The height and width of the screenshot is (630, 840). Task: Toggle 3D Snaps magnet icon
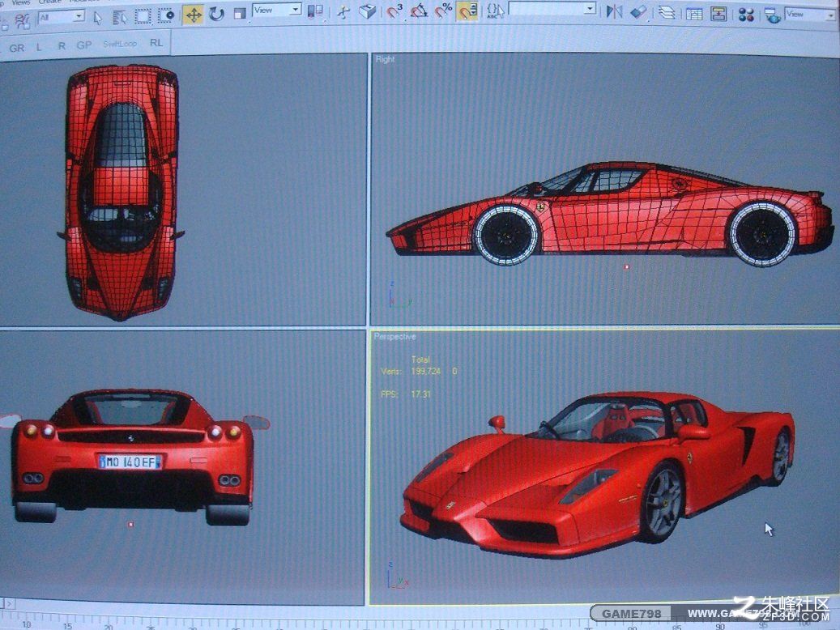pos(394,11)
